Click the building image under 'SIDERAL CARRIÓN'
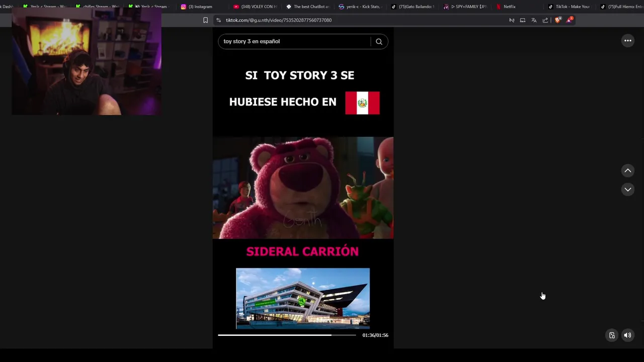The width and height of the screenshot is (644, 362). 303,299
